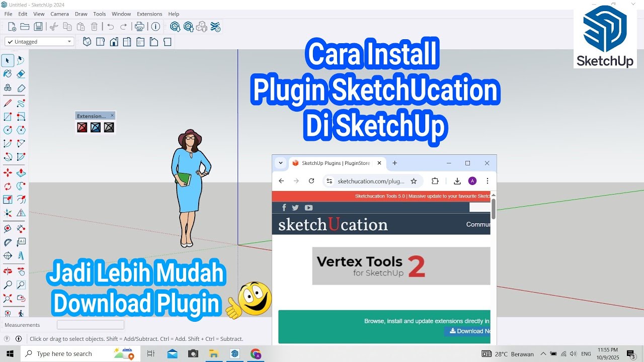This screenshot has height=362, width=644.
Task: Choose the 3D Text tool
Action: click(x=21, y=255)
